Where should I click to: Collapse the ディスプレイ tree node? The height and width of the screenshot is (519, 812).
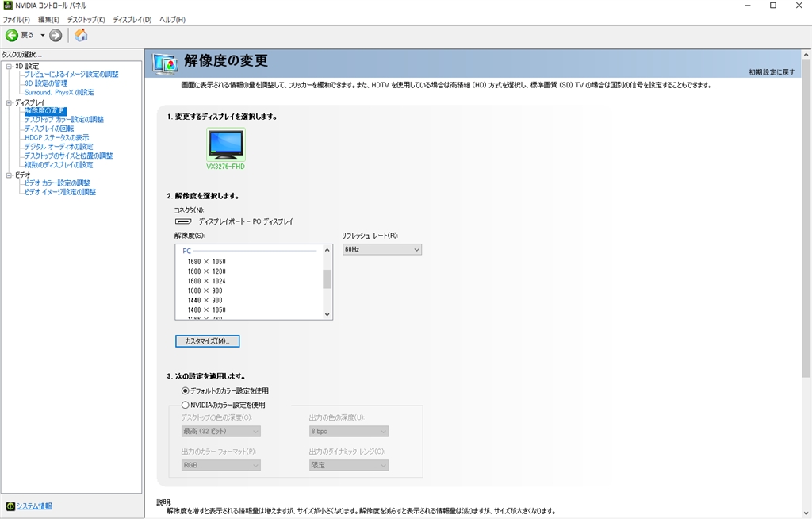(x=9, y=102)
